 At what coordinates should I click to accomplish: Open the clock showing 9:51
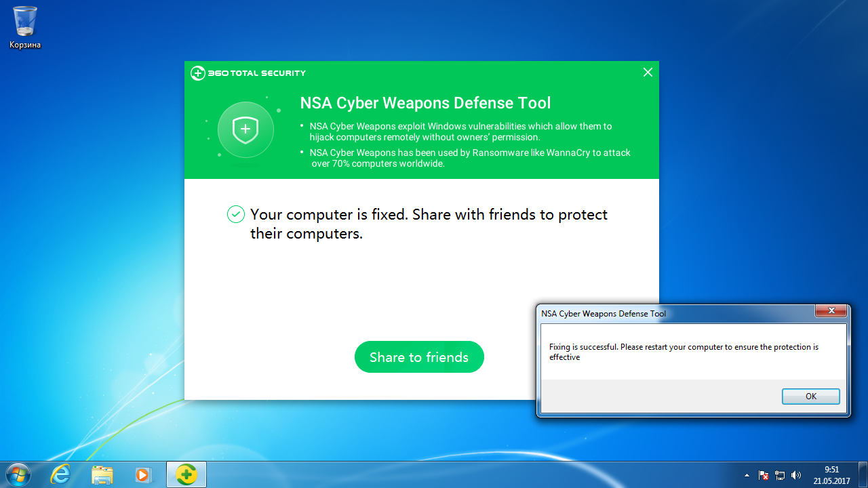[832, 474]
